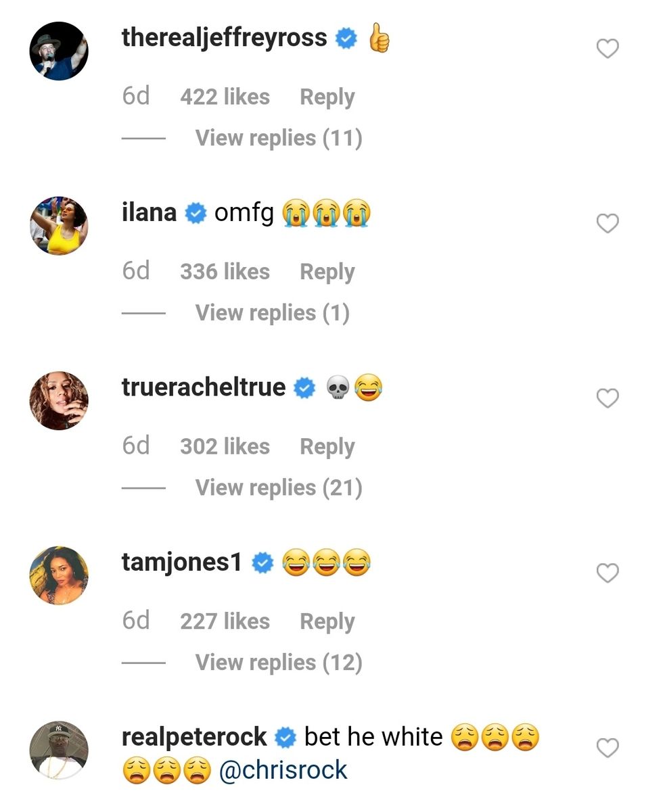The image size is (663, 812).
Task: Open ilana's profile picture
Action: (60, 225)
